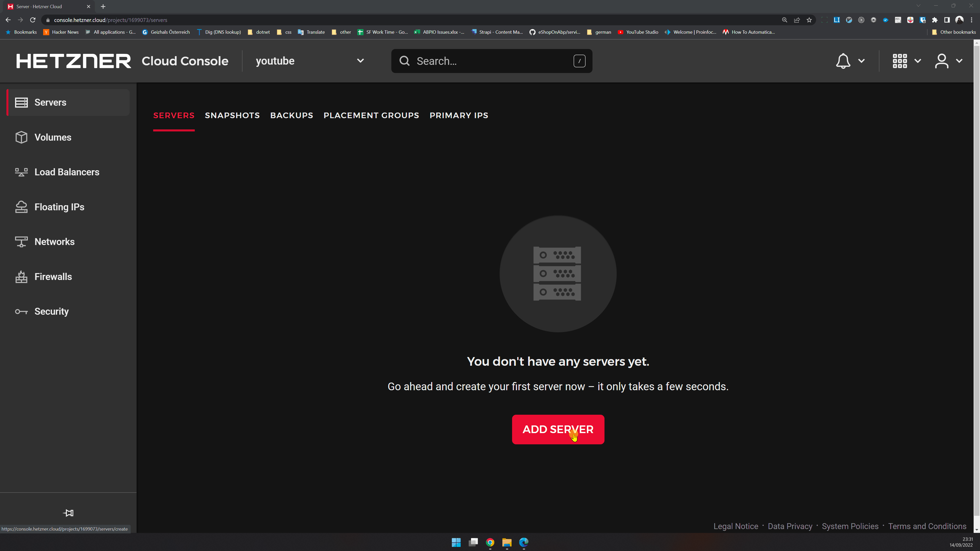The height and width of the screenshot is (551, 980).
Task: Open the apps grid menu icon
Action: (900, 61)
